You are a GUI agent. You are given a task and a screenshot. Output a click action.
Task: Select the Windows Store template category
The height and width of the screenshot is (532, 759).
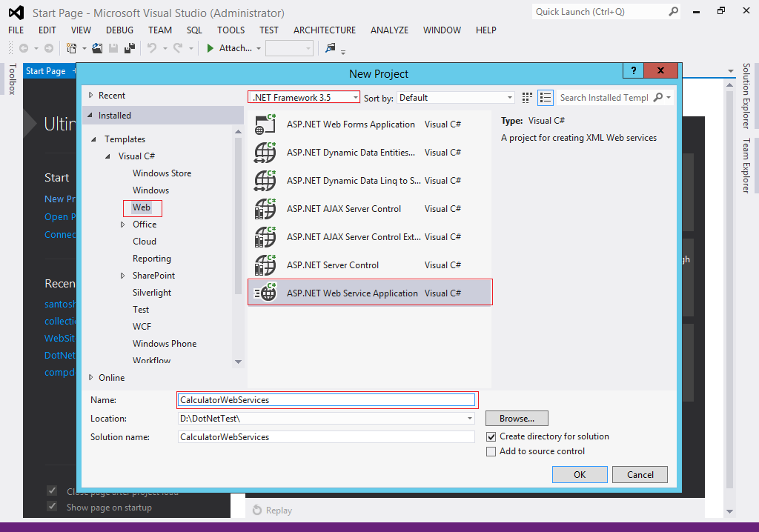pos(162,173)
